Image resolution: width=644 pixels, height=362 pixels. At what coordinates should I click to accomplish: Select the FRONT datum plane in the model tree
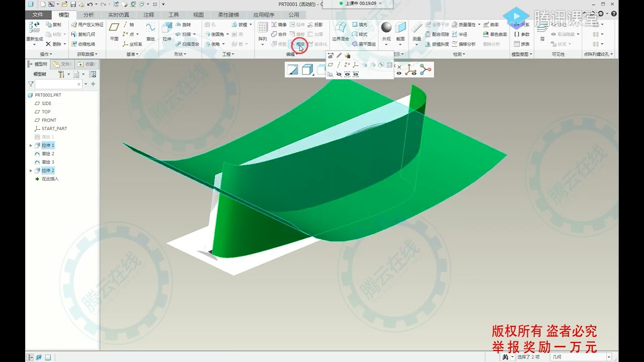point(49,120)
